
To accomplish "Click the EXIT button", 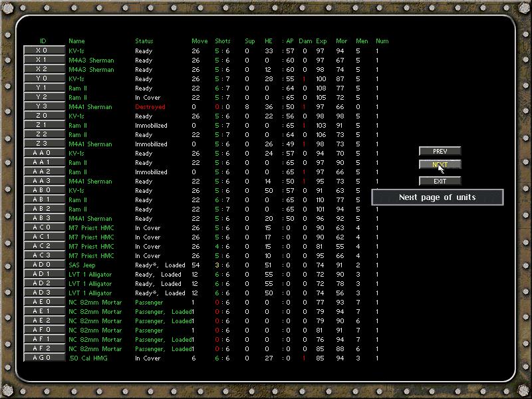I will click(x=440, y=181).
